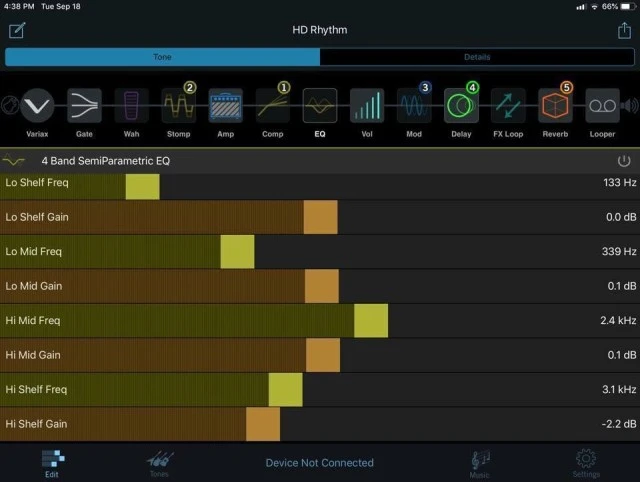Toggle the EQ power button
The image size is (640, 482).
tap(624, 161)
